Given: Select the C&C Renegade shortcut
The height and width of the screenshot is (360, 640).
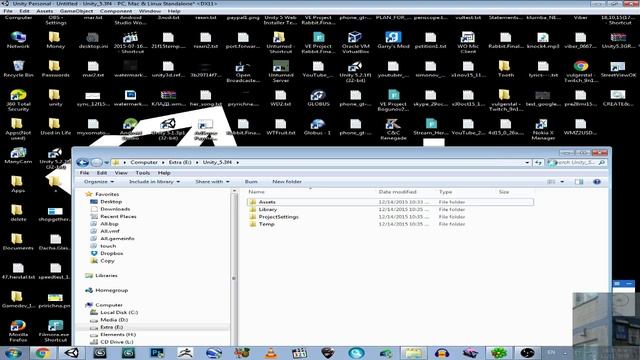Looking at the screenshot, I should (393, 129).
